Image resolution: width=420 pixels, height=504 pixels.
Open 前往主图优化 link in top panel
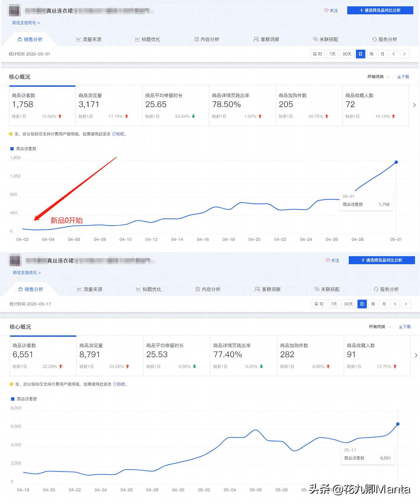tap(26, 23)
